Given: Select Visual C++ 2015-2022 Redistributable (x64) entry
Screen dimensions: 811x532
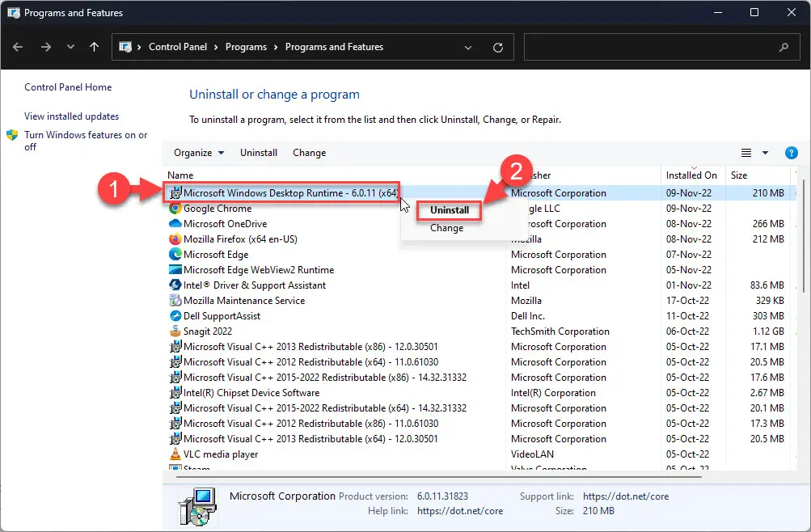Looking at the screenshot, I should click(x=325, y=408).
